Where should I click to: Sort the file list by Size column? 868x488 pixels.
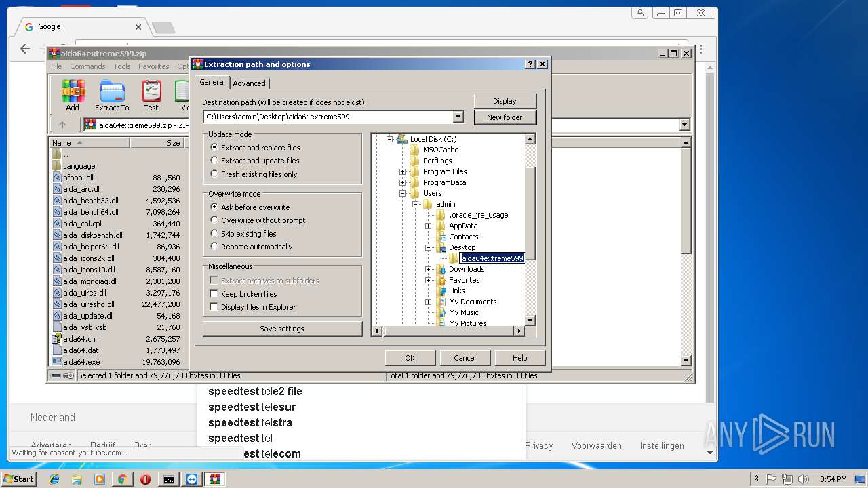(x=157, y=143)
